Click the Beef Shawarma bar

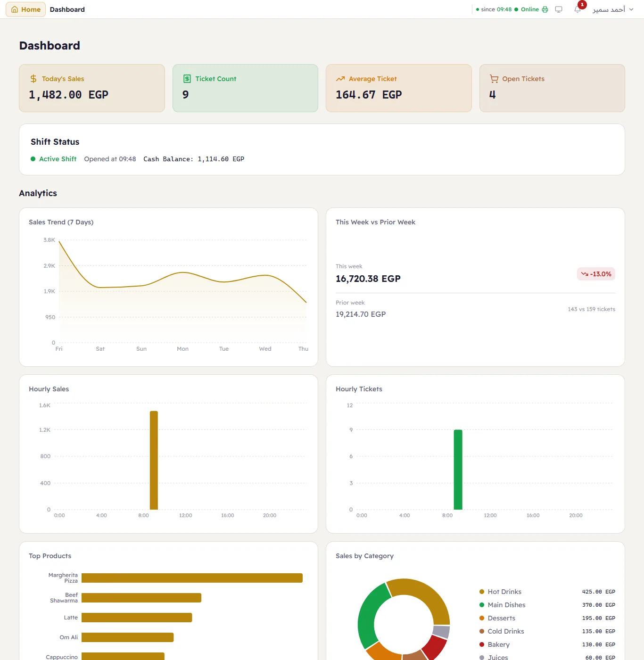click(x=141, y=598)
